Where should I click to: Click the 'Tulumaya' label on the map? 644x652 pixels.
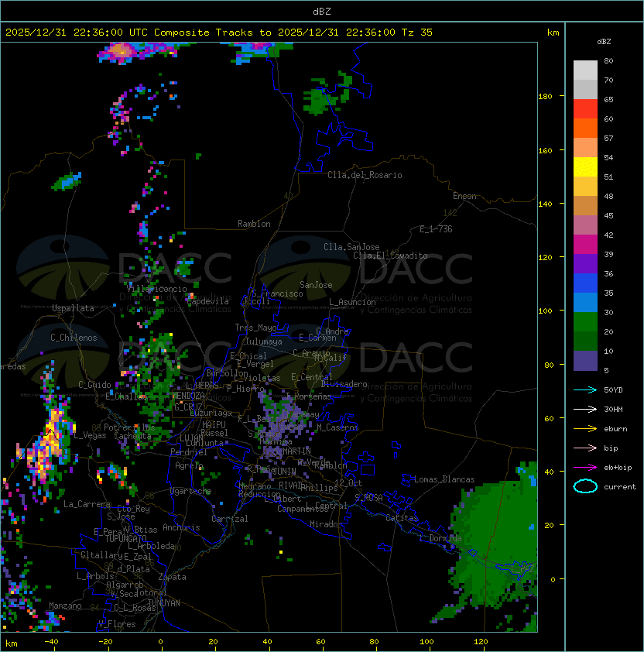pos(264,341)
